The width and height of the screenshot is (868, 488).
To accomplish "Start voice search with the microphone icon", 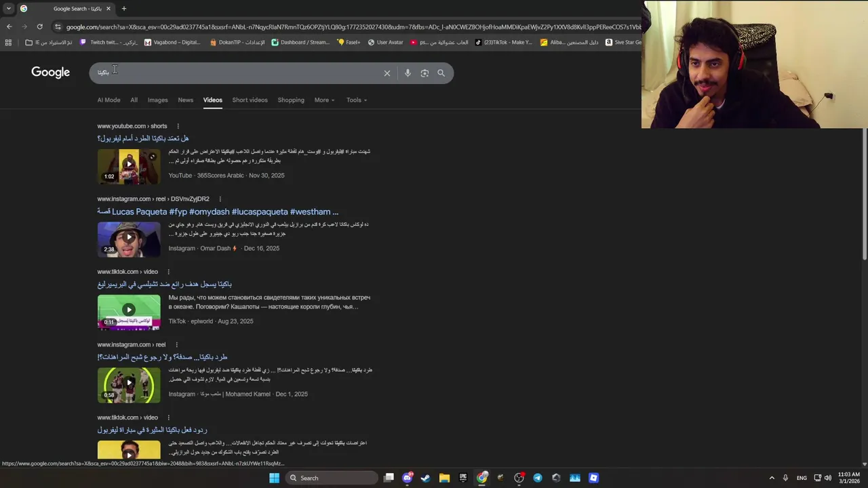I will tap(408, 73).
